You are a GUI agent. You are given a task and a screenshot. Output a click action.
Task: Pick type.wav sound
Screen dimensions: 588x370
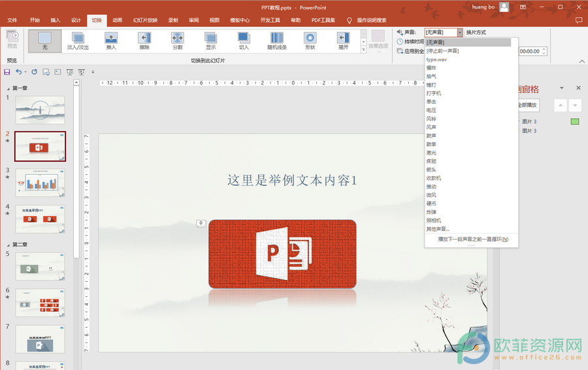[x=468, y=59]
